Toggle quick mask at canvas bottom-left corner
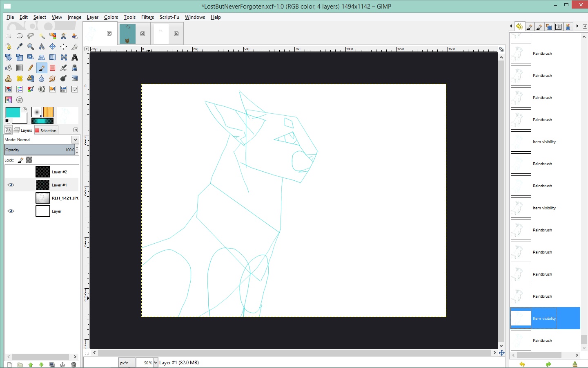The height and width of the screenshot is (368, 588). (87, 352)
